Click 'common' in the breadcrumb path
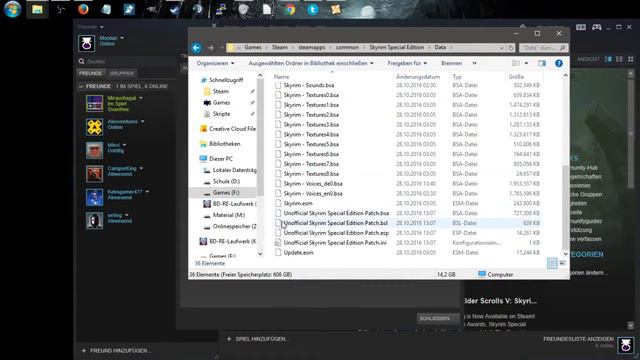Image resolution: width=640 pixels, height=360 pixels. (x=347, y=47)
